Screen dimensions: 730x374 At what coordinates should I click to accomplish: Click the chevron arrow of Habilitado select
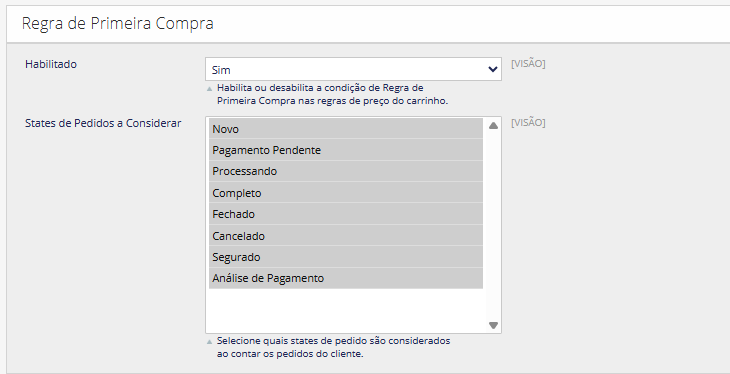493,69
